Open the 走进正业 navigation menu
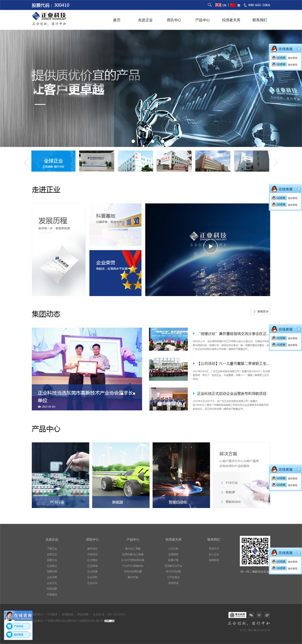 click(x=145, y=20)
